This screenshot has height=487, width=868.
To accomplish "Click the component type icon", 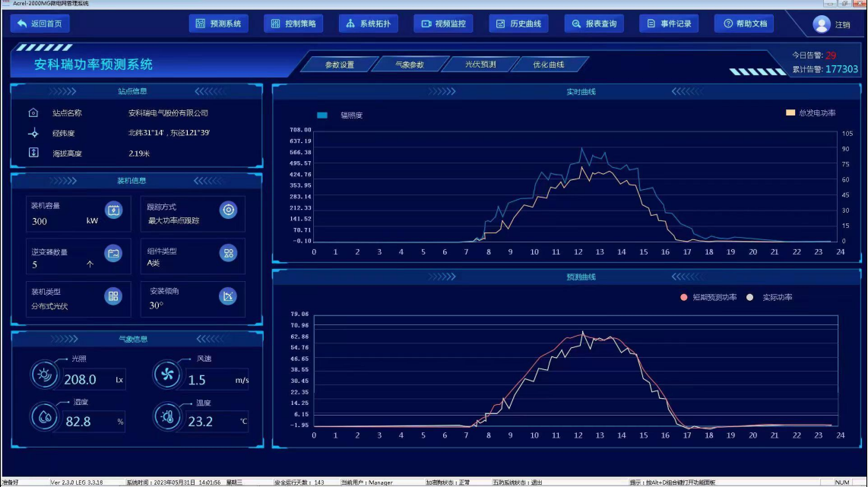I will point(228,254).
